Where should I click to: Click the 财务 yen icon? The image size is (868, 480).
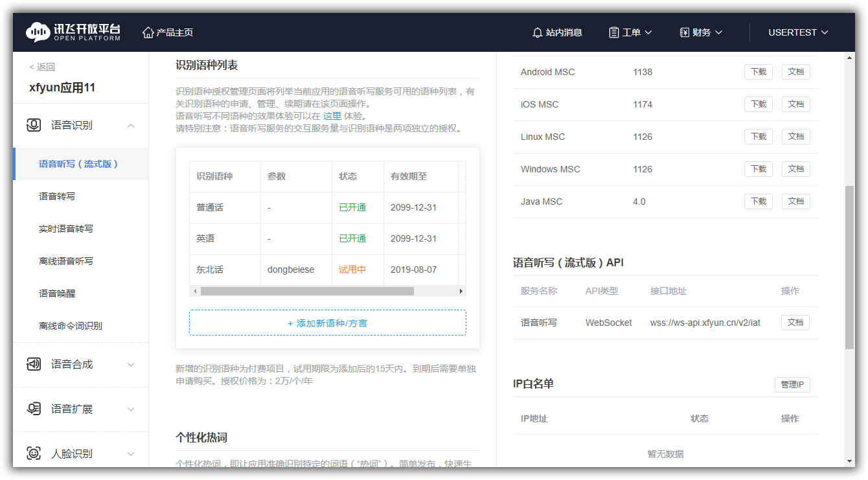pos(684,32)
